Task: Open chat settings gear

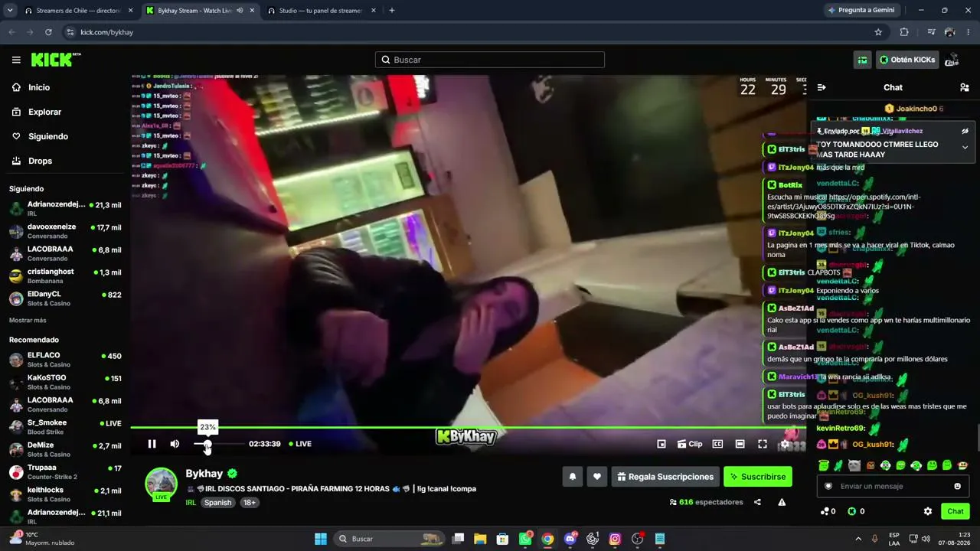Action: click(x=928, y=511)
